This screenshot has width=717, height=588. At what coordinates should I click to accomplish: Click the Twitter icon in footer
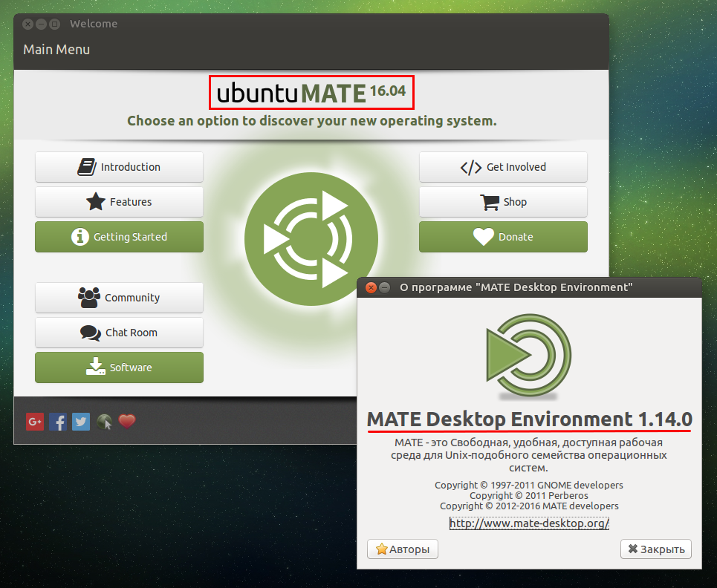pos(81,422)
